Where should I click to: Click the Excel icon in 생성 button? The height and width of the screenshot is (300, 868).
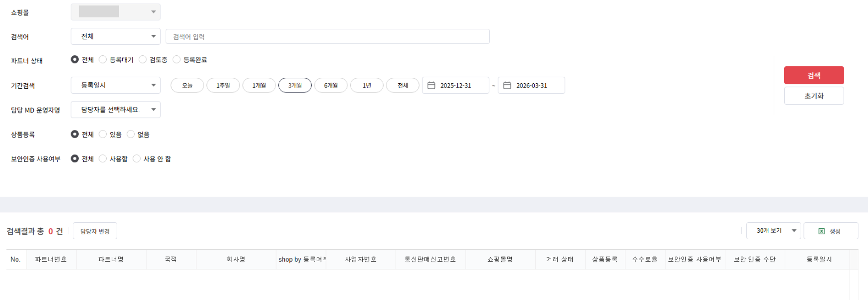(821, 231)
